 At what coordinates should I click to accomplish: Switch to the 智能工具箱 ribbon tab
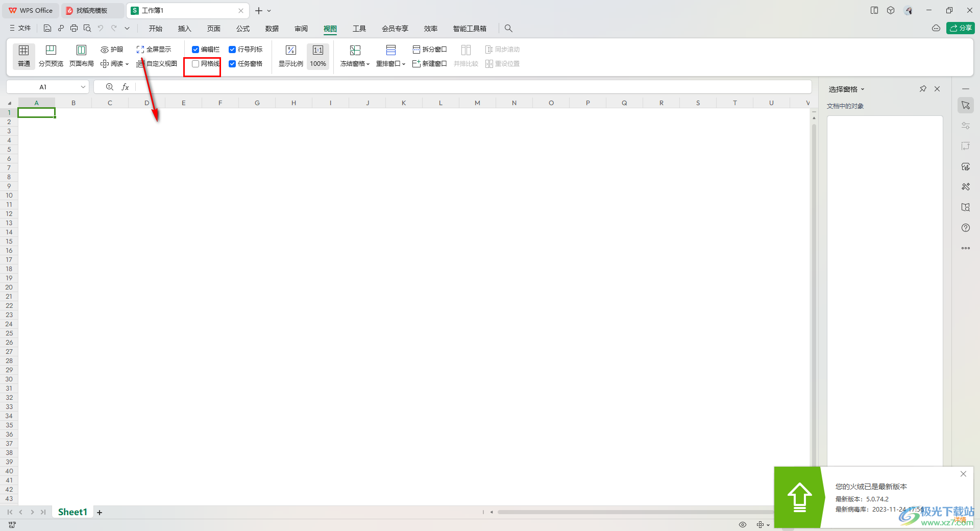click(470, 29)
